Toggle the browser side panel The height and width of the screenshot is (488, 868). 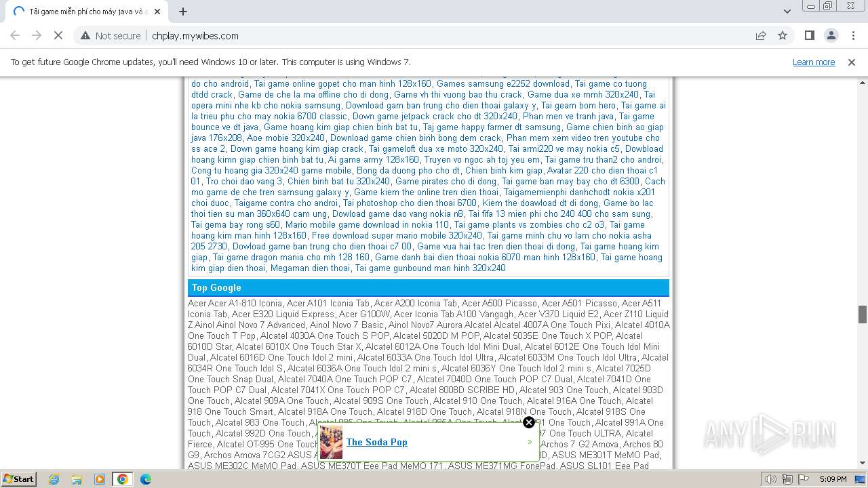(810, 36)
